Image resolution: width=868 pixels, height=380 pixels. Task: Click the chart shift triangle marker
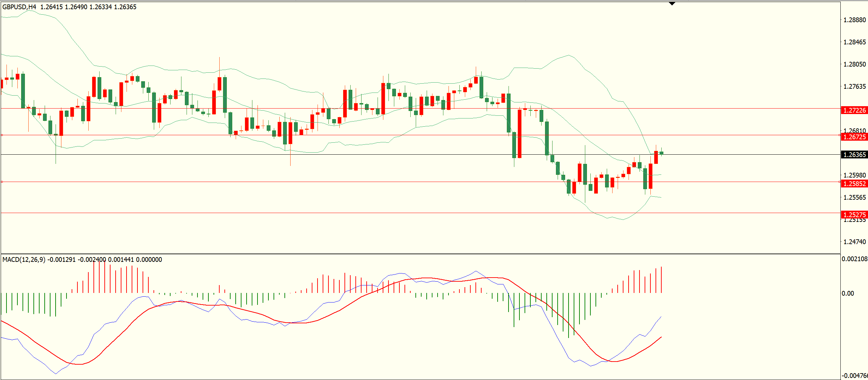pos(672,4)
